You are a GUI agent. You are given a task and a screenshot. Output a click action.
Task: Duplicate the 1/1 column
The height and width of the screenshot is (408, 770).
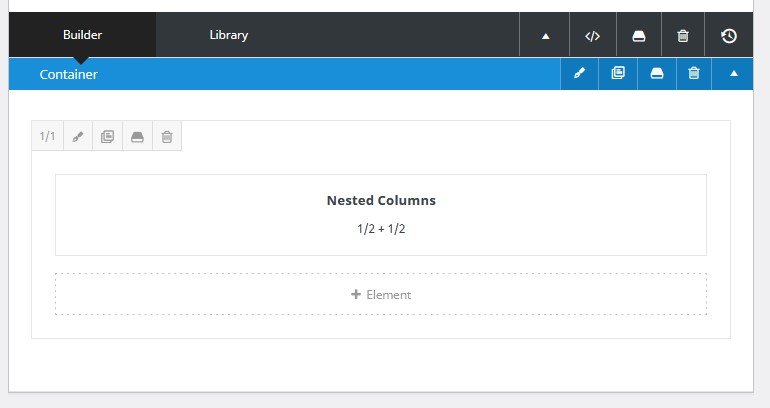108,137
